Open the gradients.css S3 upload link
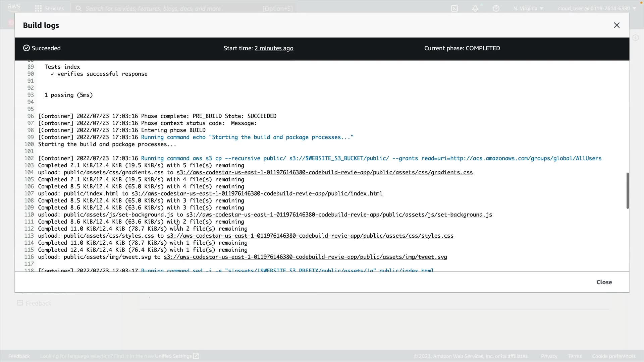The image size is (644, 362). pos(324,172)
